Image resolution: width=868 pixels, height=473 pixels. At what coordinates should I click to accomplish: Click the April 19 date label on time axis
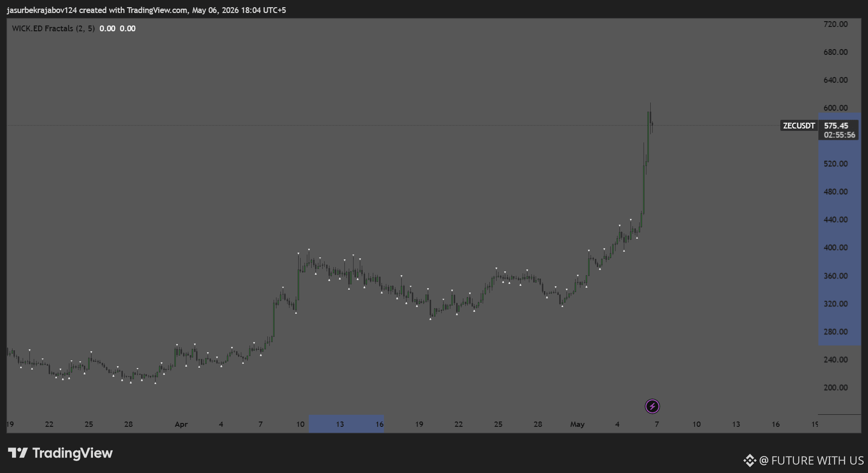coord(419,424)
